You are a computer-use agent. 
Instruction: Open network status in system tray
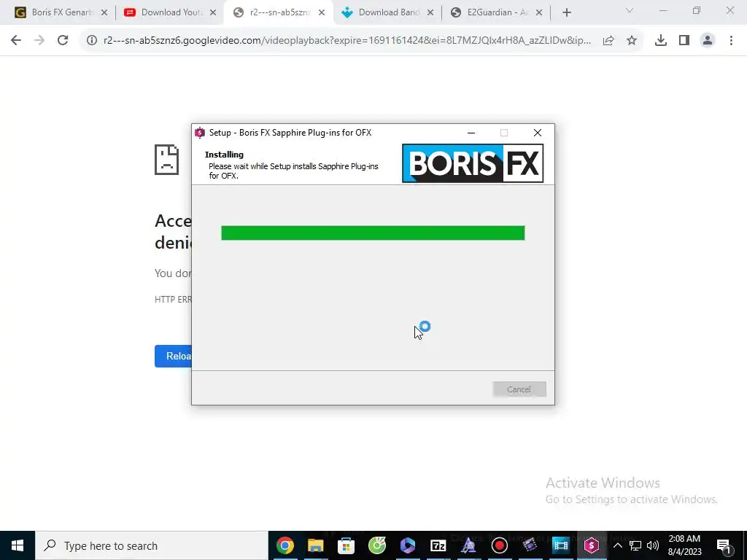(x=635, y=545)
